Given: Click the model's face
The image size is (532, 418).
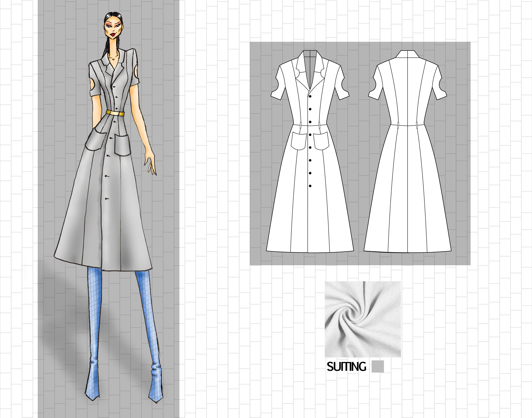Looking at the screenshot, I should tap(113, 29).
